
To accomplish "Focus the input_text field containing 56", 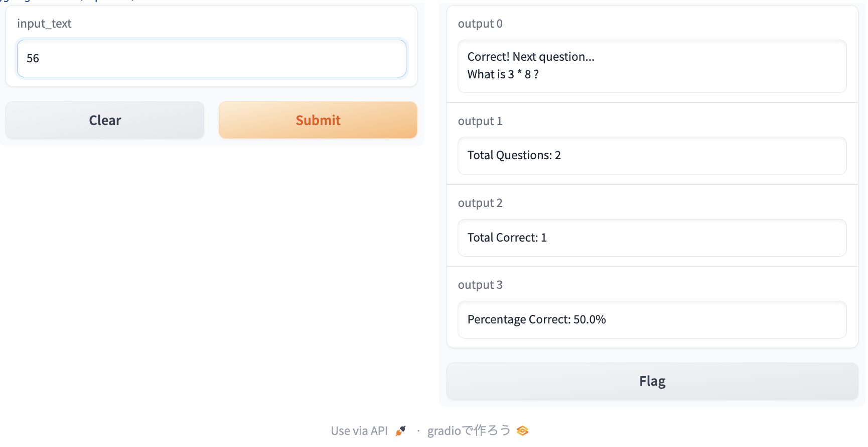I will click(x=211, y=59).
